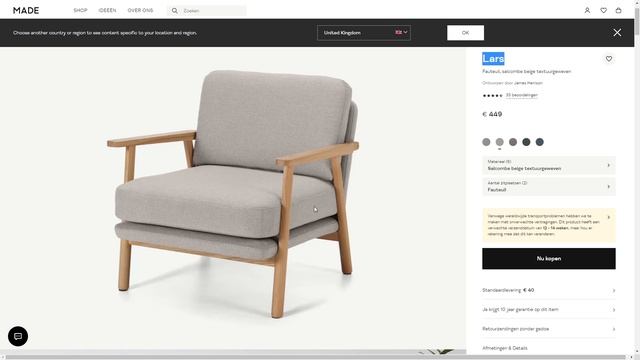The image size is (640, 360).
Task: Select the fourth dark grey color swatch
Action: click(526, 142)
